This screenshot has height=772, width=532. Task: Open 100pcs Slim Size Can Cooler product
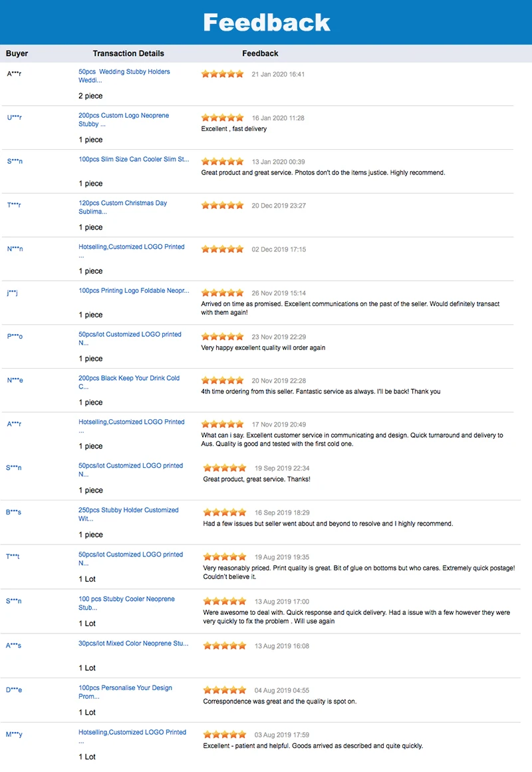click(133, 160)
